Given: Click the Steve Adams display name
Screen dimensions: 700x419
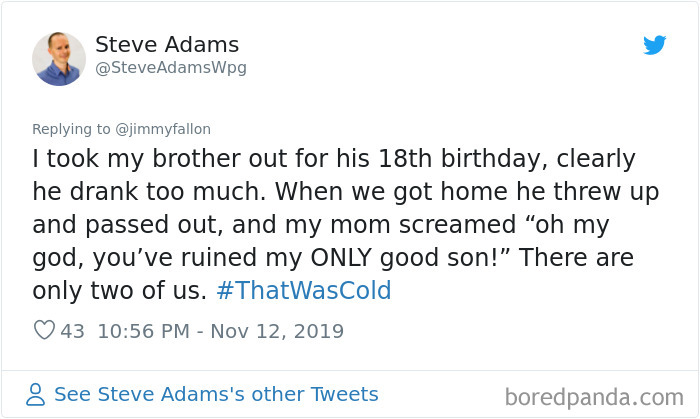Looking at the screenshot, I should 167,45.
